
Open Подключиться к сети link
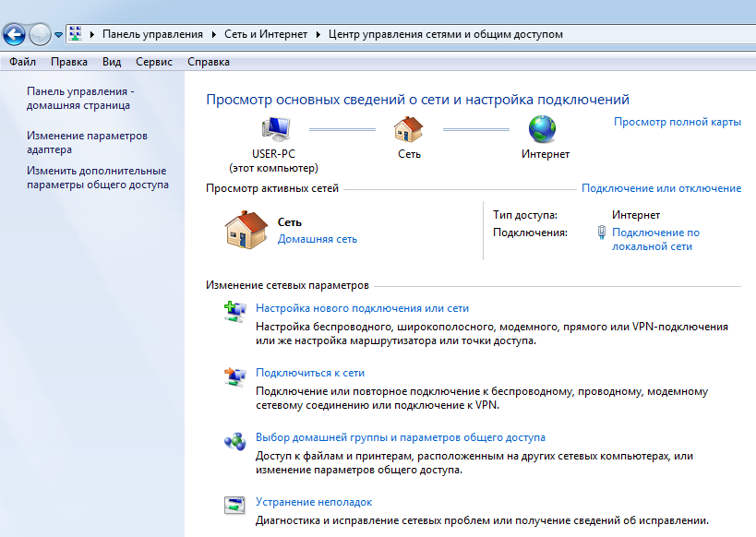coord(310,373)
